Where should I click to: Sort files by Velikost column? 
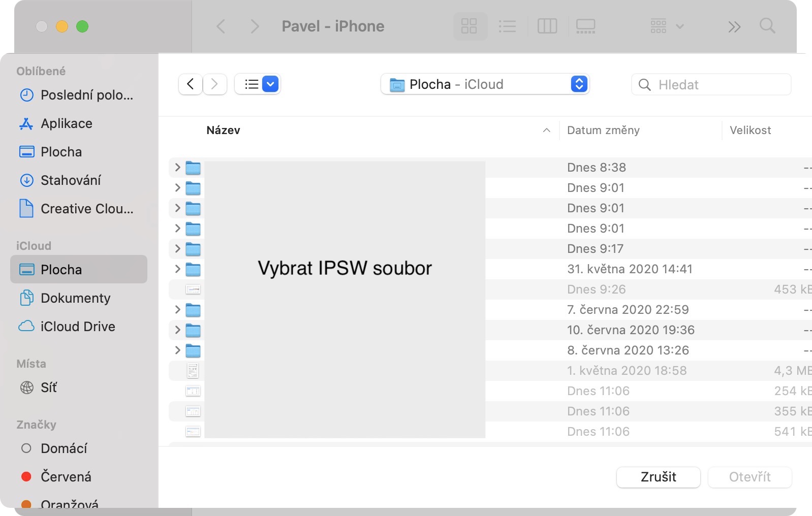pos(750,131)
